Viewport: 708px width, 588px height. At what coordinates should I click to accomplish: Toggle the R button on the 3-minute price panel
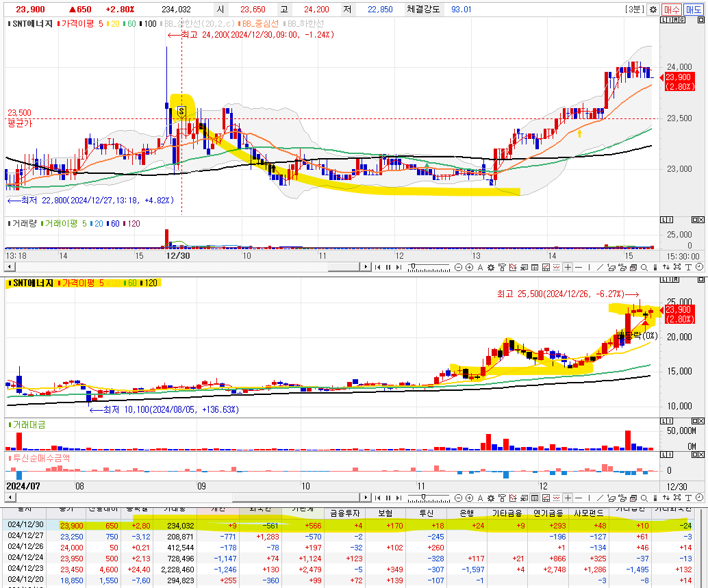point(676,20)
